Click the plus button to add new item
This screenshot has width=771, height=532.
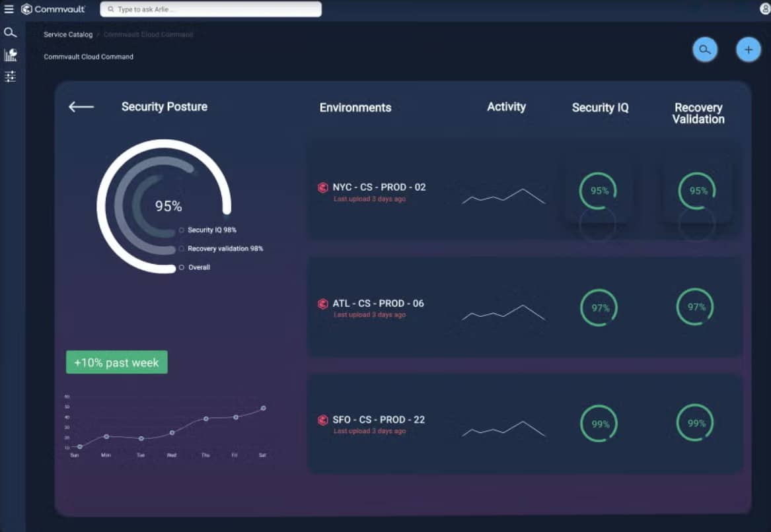tap(748, 49)
